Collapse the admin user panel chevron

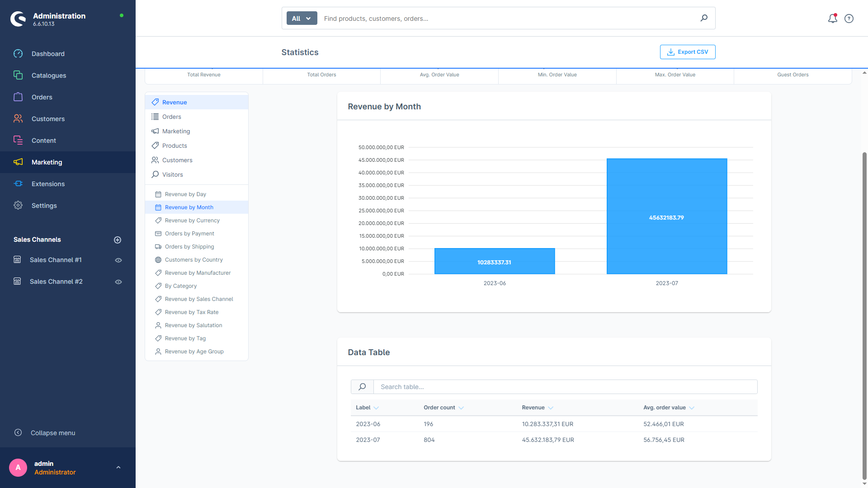(118, 467)
